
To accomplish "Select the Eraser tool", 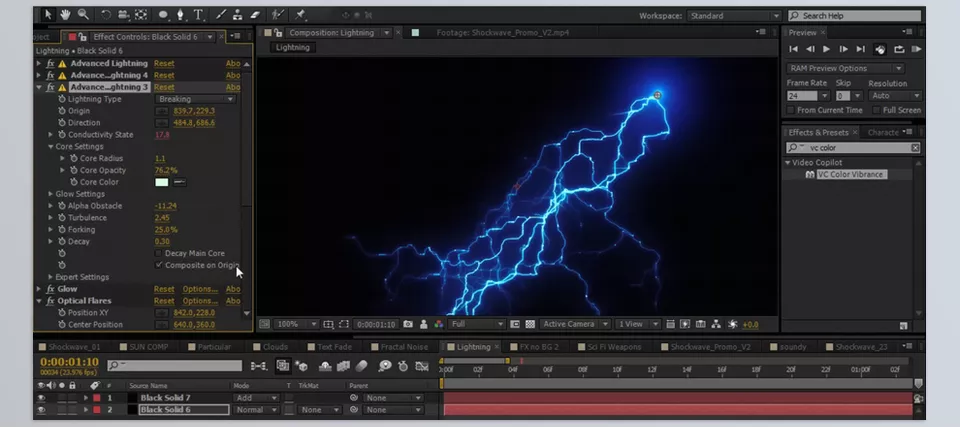I will click(x=255, y=14).
